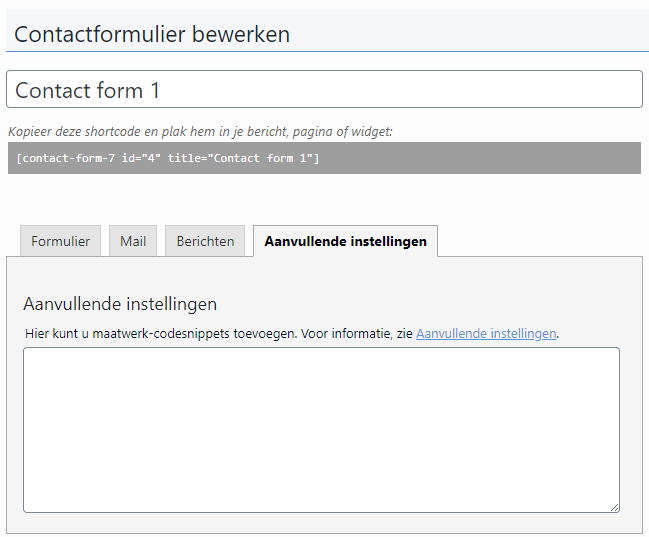Click the 'Contactformulier bewerken' heading

pos(152,34)
